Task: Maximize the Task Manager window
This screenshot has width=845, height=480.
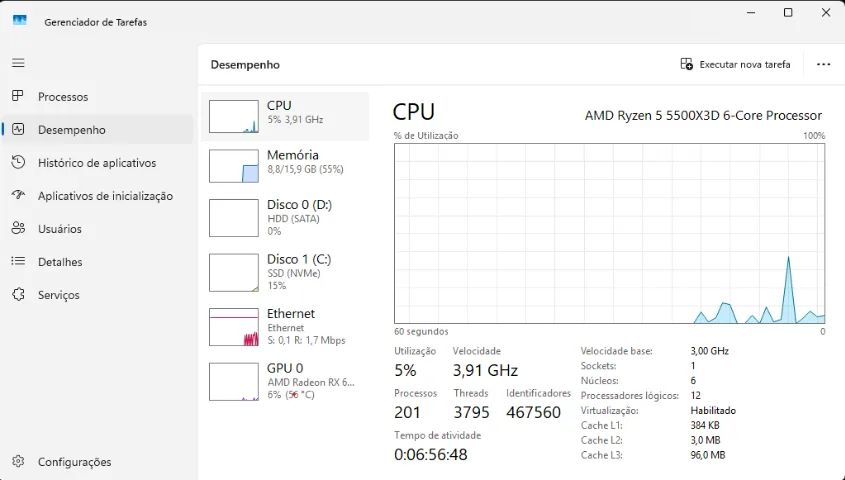Action: pos(788,12)
